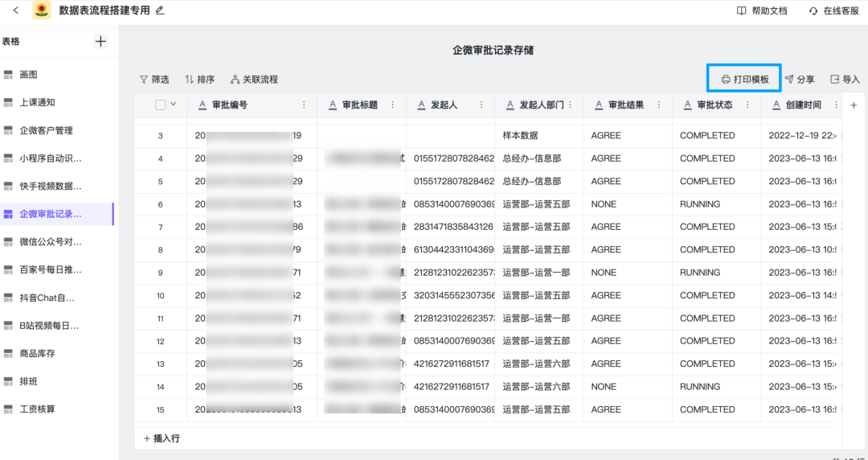The width and height of the screenshot is (868, 460).
Task: Open the 发起人 column options menu
Action: coord(481,105)
